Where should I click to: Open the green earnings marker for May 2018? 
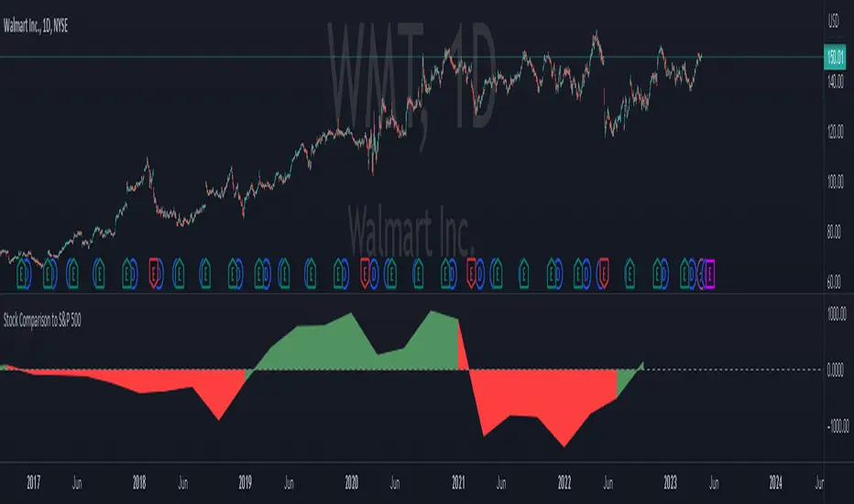[179, 273]
